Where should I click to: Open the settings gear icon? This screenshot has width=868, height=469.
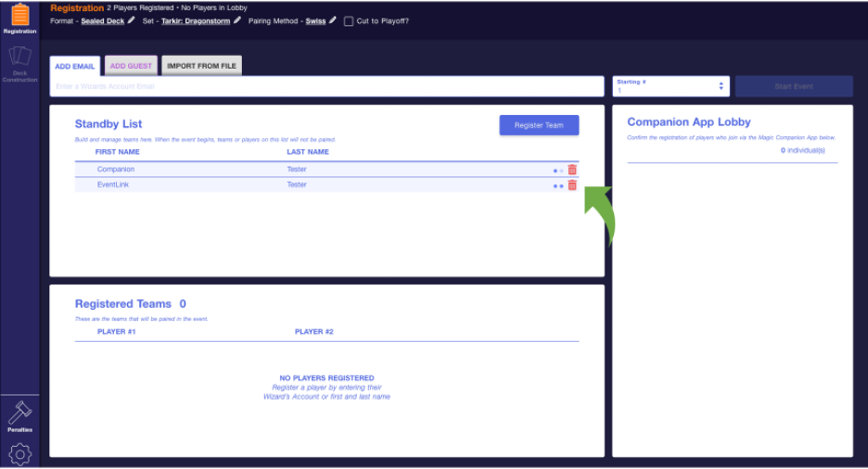click(x=19, y=454)
